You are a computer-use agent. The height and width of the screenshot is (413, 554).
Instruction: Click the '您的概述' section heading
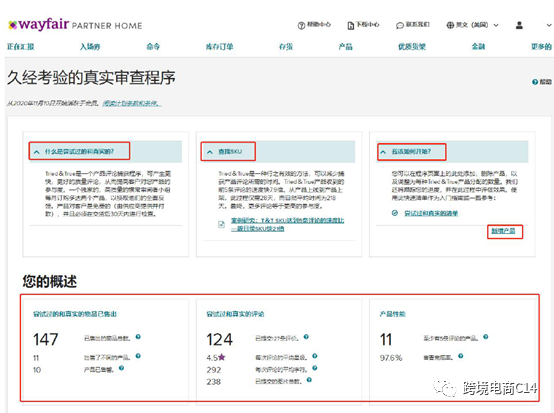coord(50,281)
